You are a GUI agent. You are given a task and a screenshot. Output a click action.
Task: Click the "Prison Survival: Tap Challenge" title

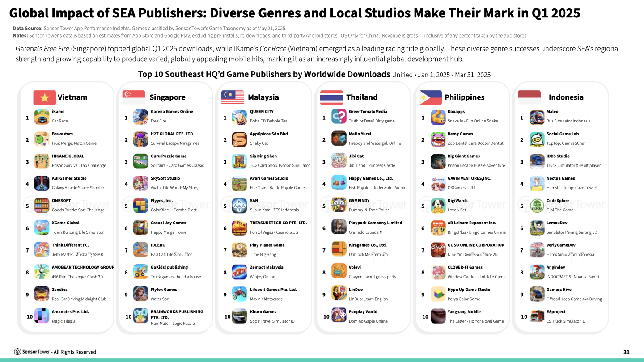pyautogui.click(x=79, y=165)
